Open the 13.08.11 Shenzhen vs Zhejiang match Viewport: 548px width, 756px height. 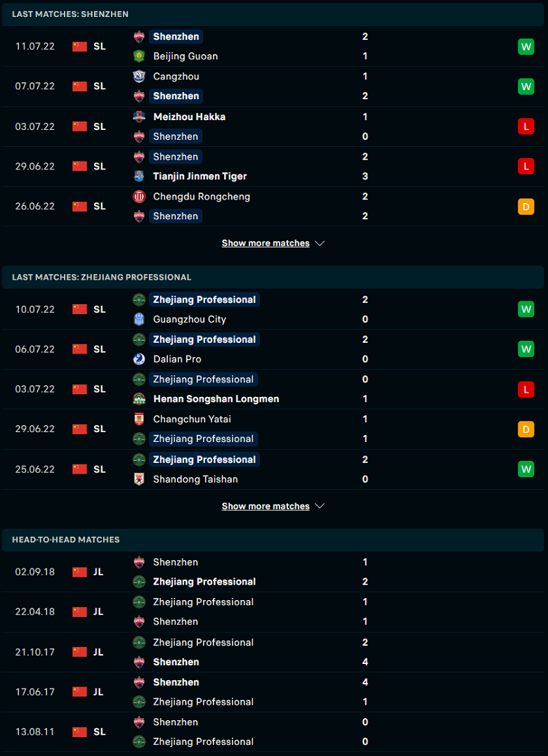point(274,732)
